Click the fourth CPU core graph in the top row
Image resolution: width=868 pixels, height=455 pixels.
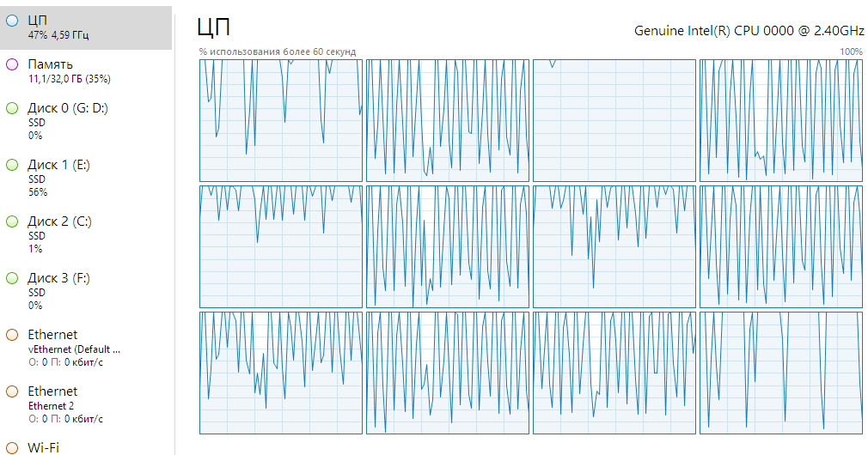780,120
